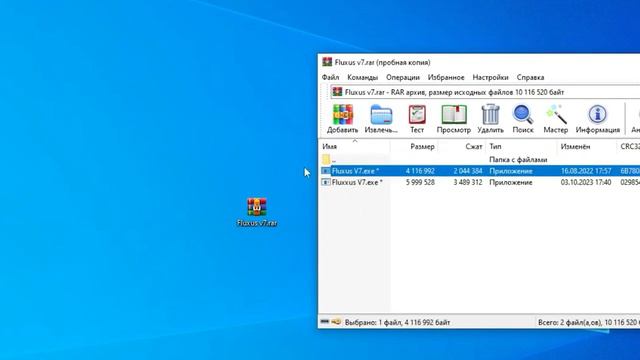This screenshot has width=640, height=360.
Task: Click size value 4 116 992
Action: 420,171
